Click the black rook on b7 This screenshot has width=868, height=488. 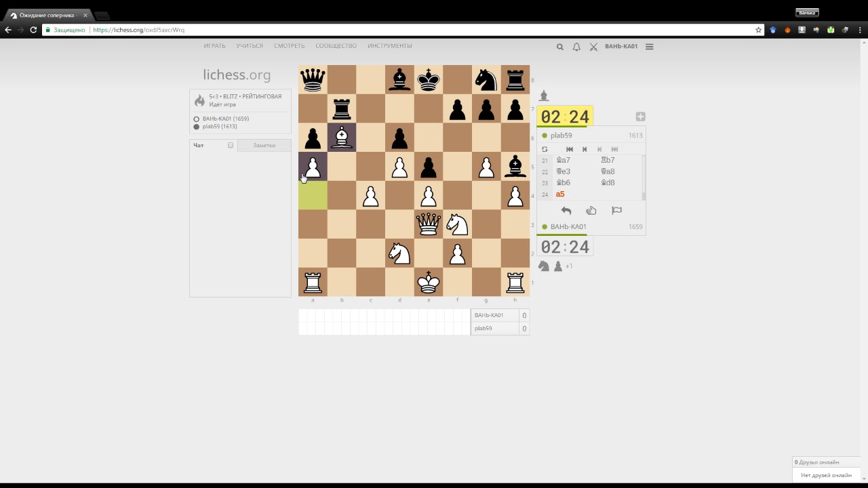[x=342, y=108]
